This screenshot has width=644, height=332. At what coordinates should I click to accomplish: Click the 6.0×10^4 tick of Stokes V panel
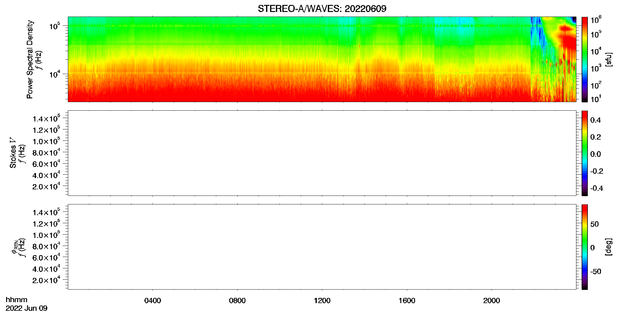coord(46,164)
